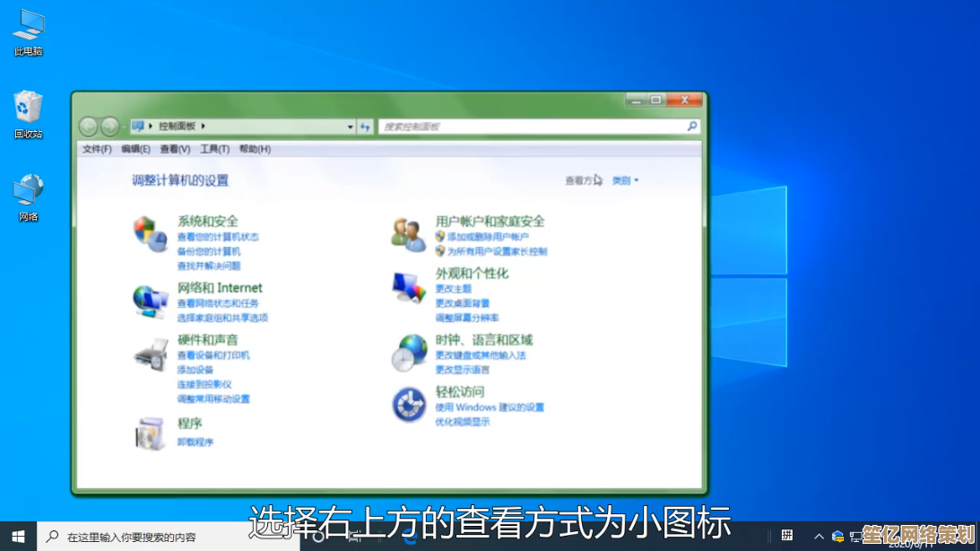Open the 工具 menu
This screenshot has height=551, width=980.
pyautogui.click(x=215, y=149)
